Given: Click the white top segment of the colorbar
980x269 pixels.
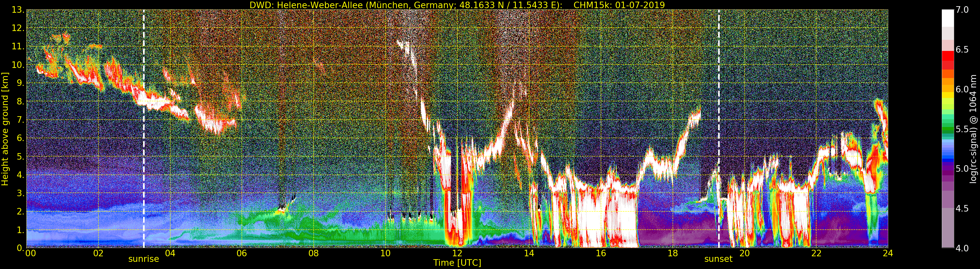Looking at the screenshot, I should click(948, 18).
